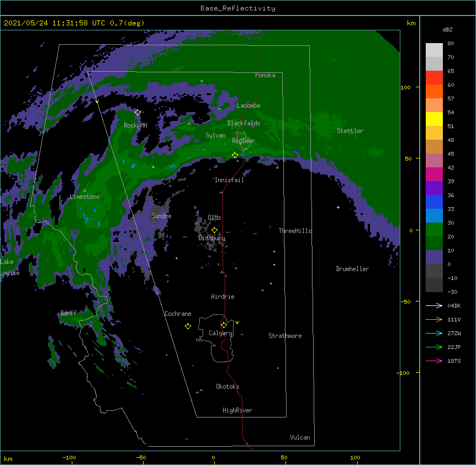Click the HighRiver city label
This screenshot has height=465, width=476.
tap(237, 410)
